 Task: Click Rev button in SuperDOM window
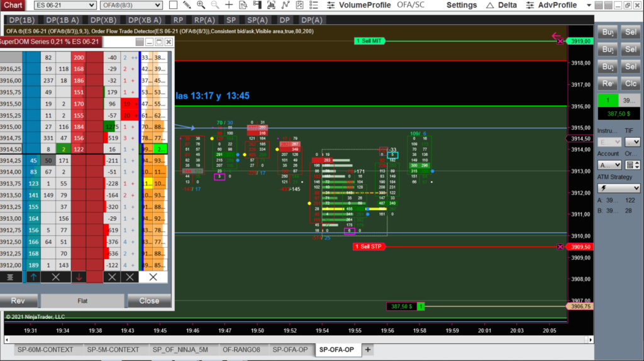[x=18, y=301]
